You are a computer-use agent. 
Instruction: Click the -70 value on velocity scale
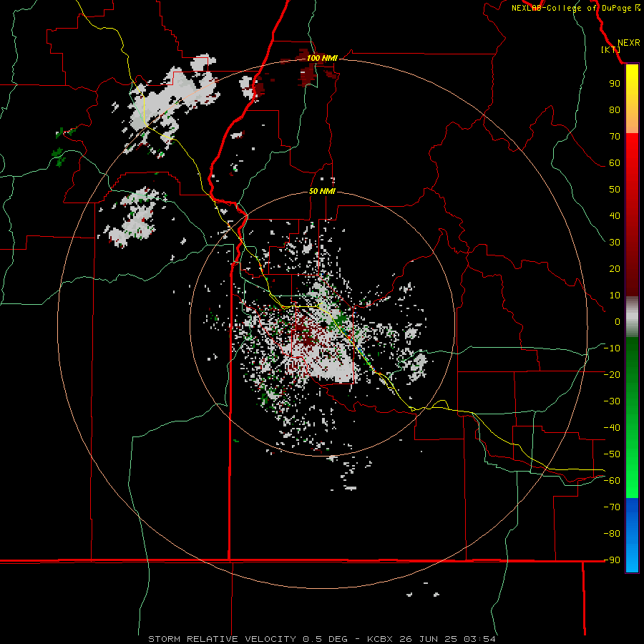coord(612,507)
